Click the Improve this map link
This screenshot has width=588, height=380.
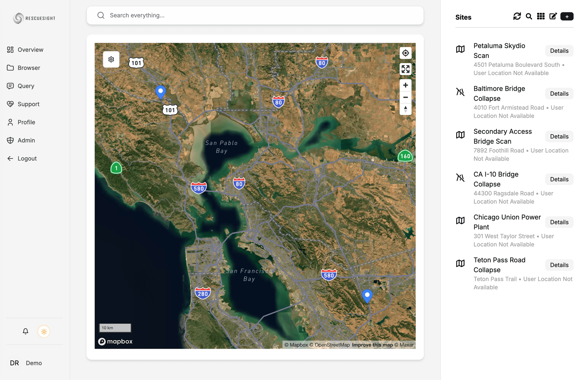point(372,345)
